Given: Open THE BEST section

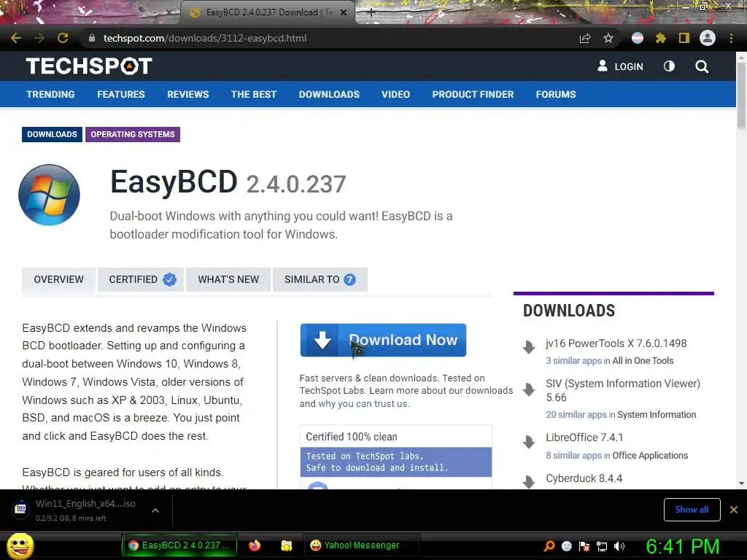Looking at the screenshot, I should (254, 94).
